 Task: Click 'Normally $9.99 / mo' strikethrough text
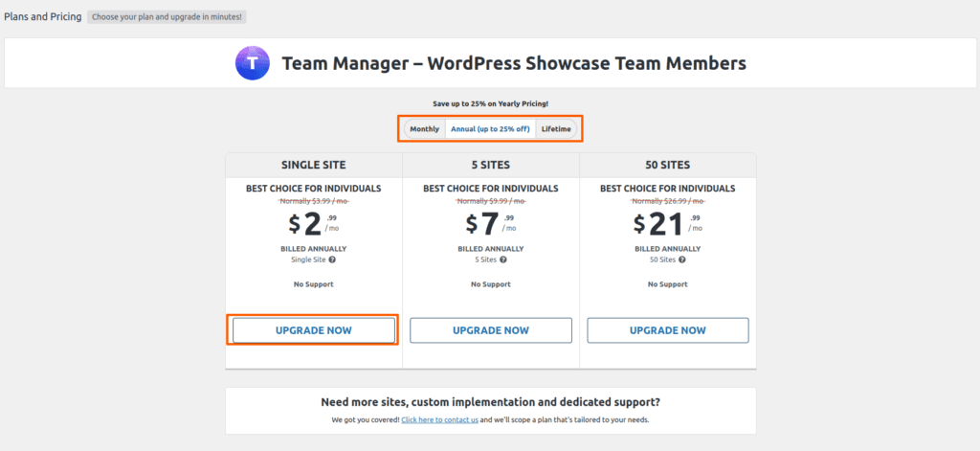[x=491, y=201]
